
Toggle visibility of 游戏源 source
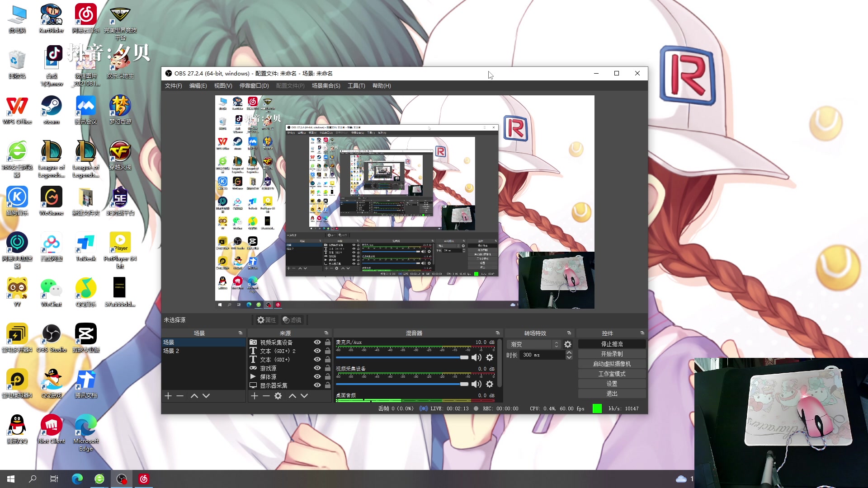point(317,368)
